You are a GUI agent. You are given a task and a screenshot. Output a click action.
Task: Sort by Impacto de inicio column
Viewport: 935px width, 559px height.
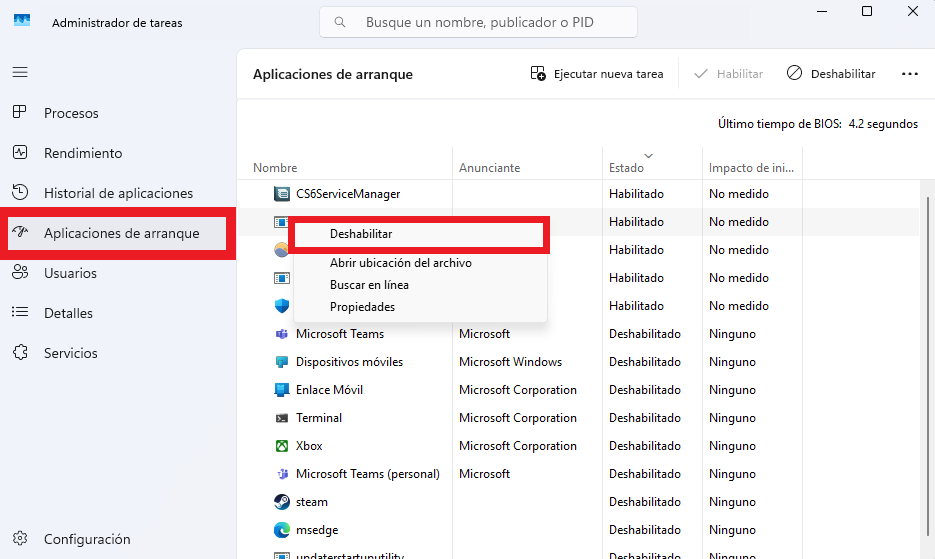[751, 168]
